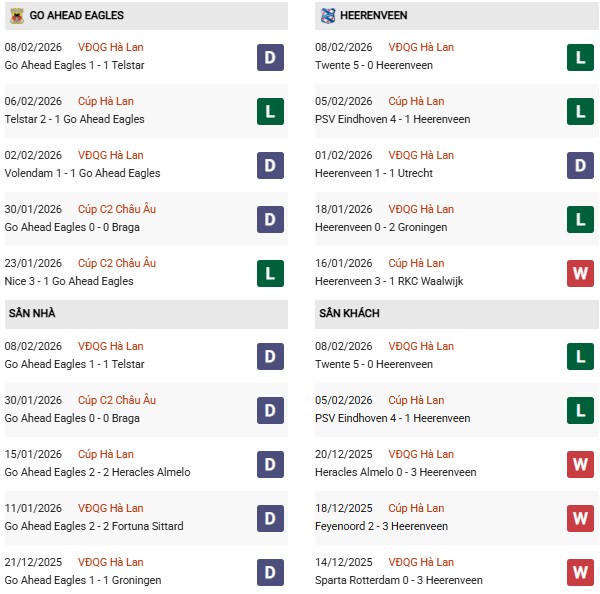Image resolution: width=600 pixels, height=594 pixels.
Task: Click the L badge for Nice 3 - 1 Go Ahead Eagles
Action: pyautogui.click(x=270, y=273)
